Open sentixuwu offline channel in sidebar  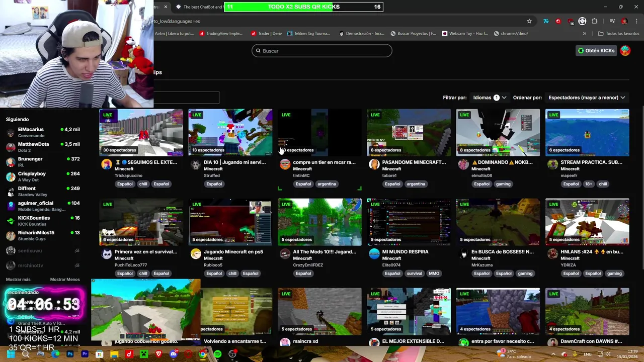click(x=43, y=250)
